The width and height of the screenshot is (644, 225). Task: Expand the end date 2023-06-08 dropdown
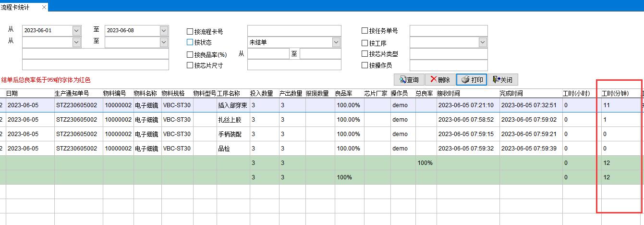(164, 31)
